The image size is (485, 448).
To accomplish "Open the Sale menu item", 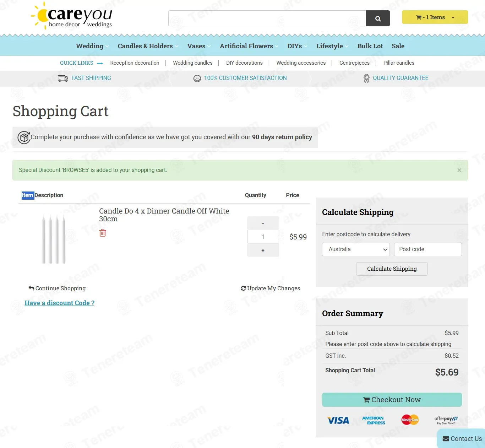I will [x=398, y=46].
